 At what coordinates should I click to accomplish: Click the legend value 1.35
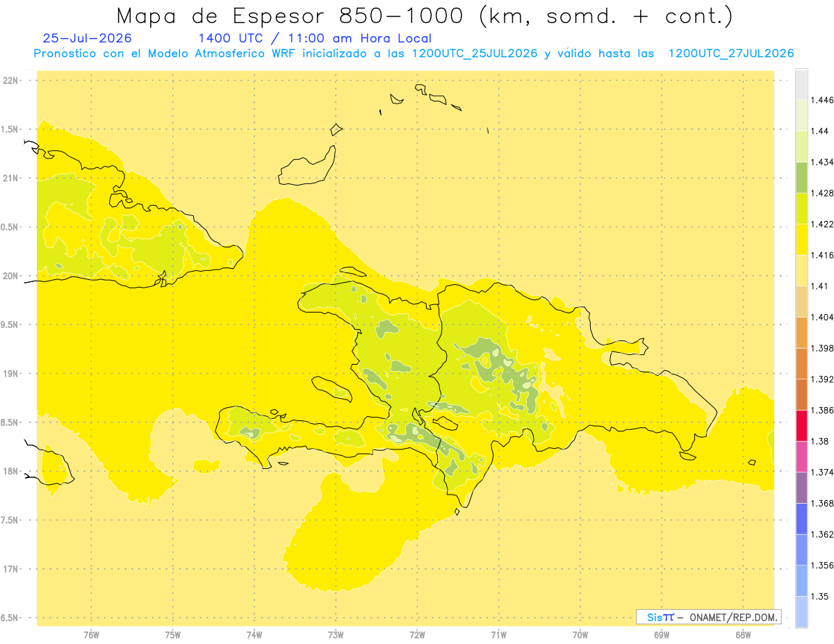[820, 596]
